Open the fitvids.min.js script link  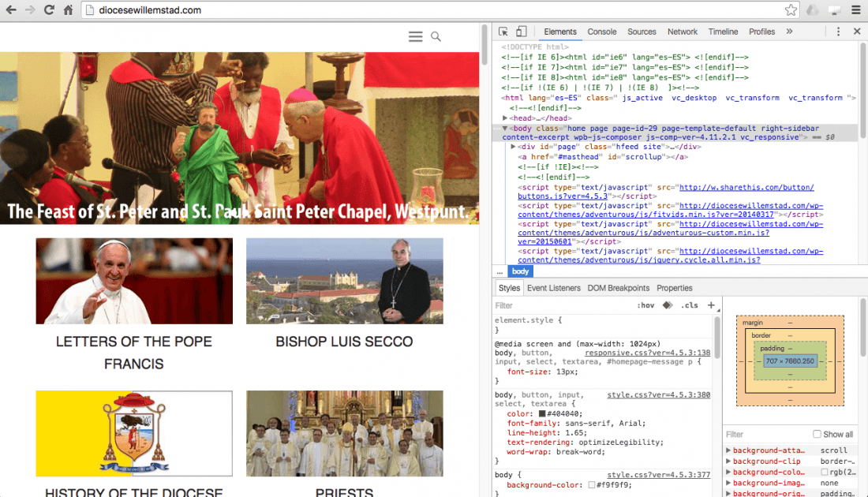[671, 210]
